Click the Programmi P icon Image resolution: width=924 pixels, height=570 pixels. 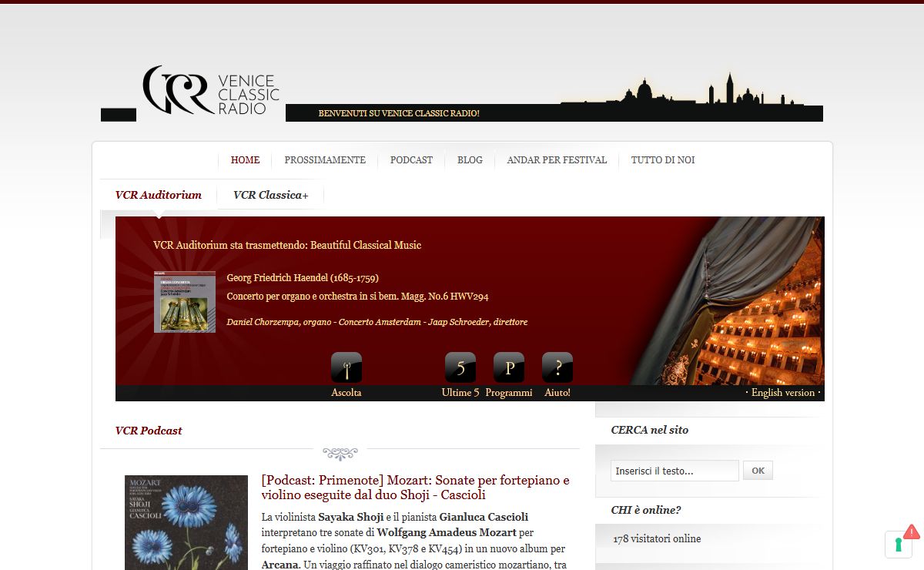509,367
